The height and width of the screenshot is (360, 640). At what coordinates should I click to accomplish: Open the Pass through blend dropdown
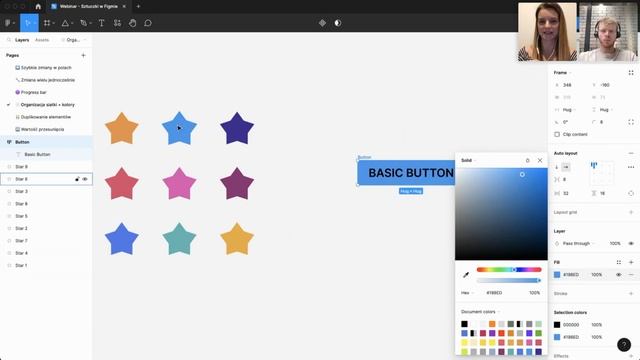578,243
